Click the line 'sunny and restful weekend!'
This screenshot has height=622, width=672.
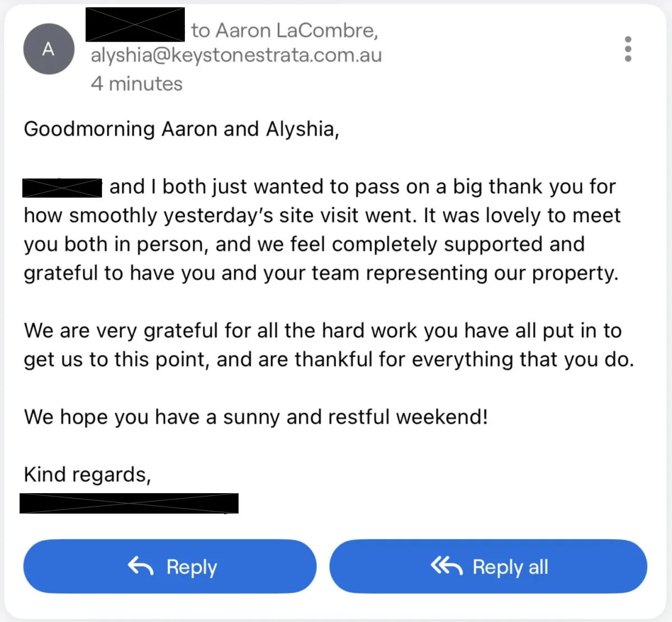pos(355,417)
